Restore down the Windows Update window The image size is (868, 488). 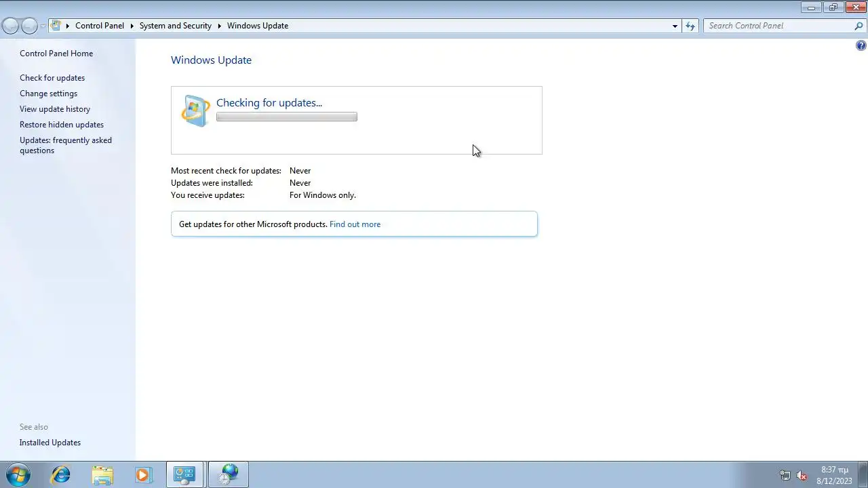pos(833,7)
